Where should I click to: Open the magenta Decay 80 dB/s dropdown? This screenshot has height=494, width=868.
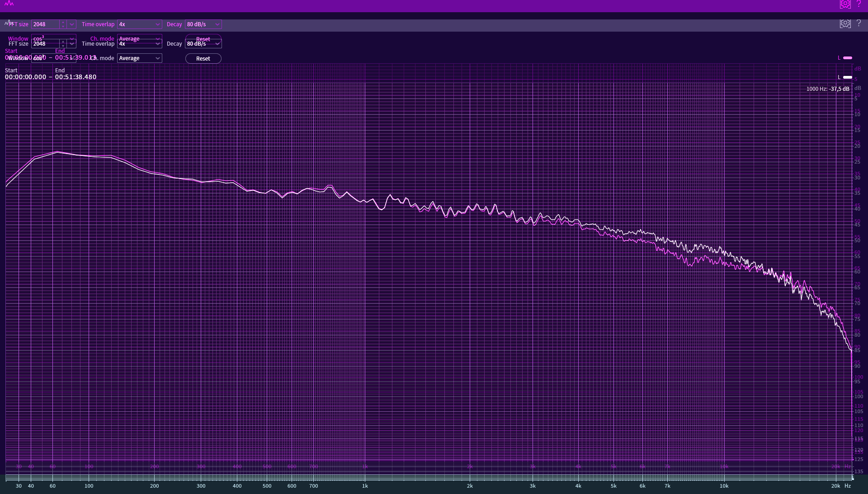203,24
